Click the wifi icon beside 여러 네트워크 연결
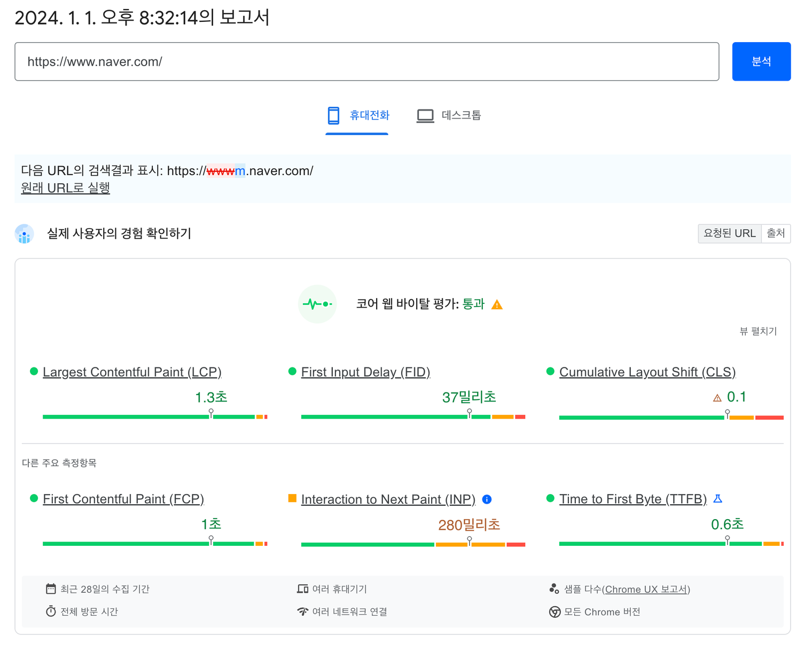 coord(302,611)
